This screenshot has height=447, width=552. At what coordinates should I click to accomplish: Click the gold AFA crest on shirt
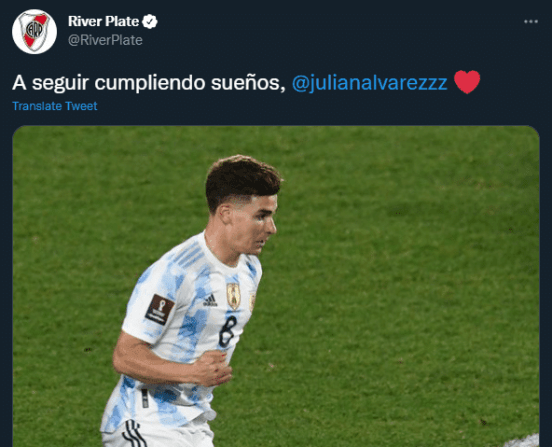pos(233,296)
